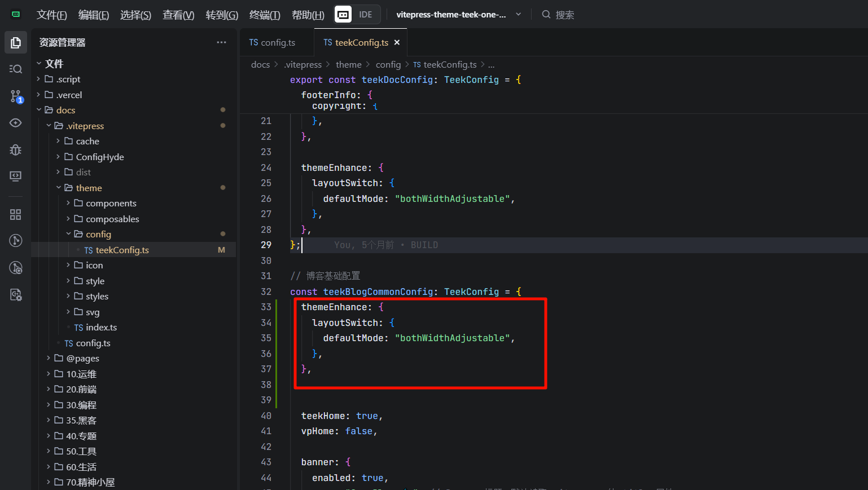Open the explorer panel more actions ellipsis
Screen dimensions: 868x490
pyautogui.click(x=221, y=42)
